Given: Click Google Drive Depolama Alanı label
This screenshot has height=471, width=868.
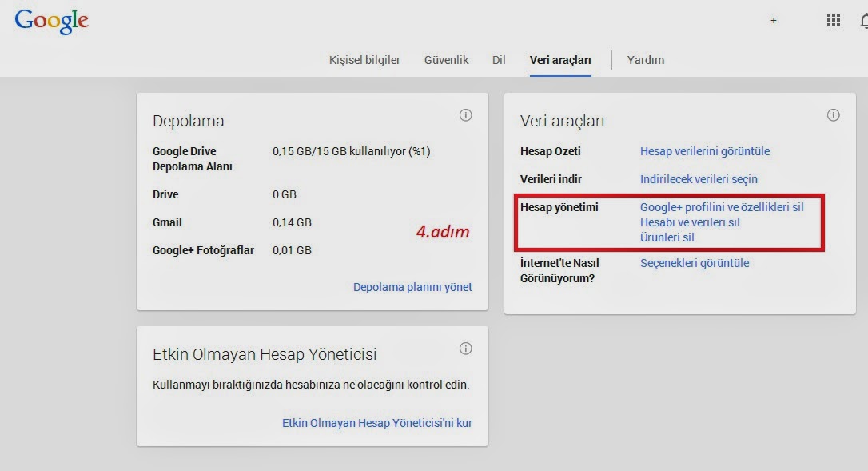Looking at the screenshot, I should [192, 159].
